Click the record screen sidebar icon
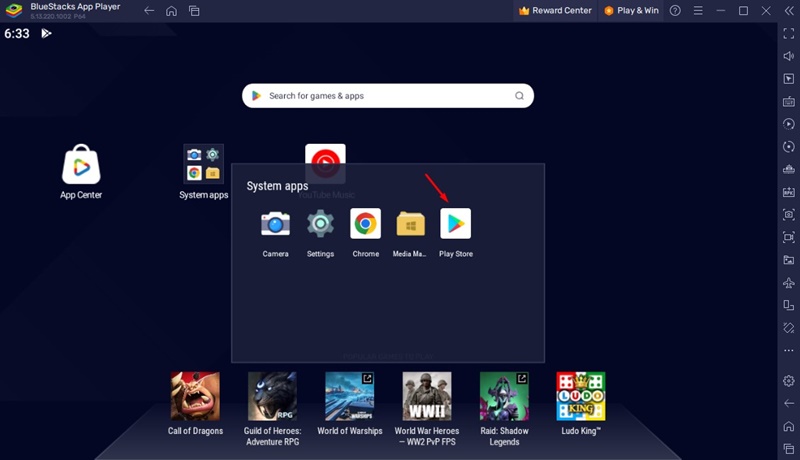 (789, 237)
